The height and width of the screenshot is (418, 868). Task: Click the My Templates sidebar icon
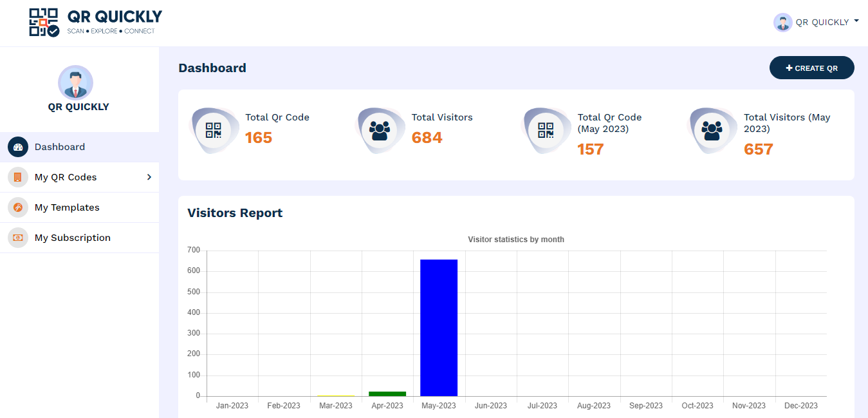18,207
